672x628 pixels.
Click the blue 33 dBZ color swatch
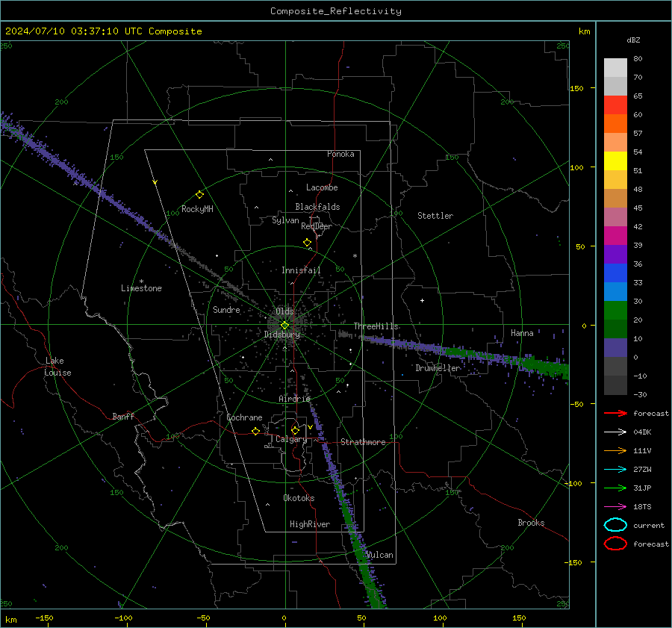point(615,273)
